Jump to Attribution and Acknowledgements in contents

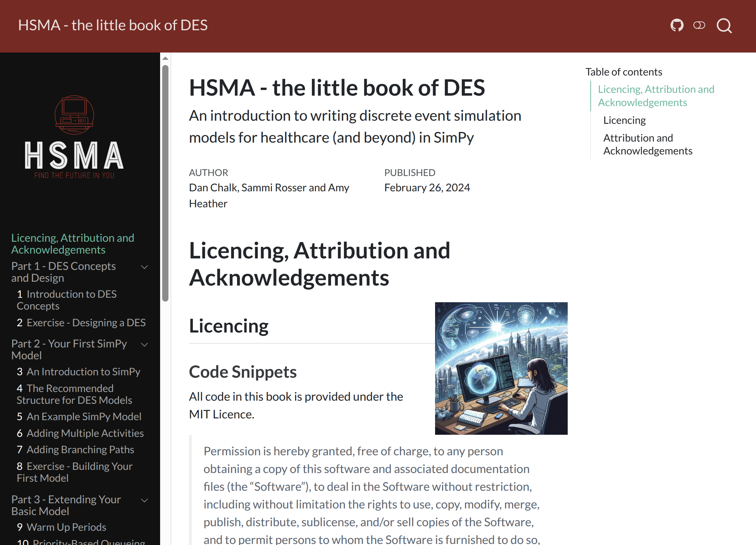pyautogui.click(x=647, y=144)
